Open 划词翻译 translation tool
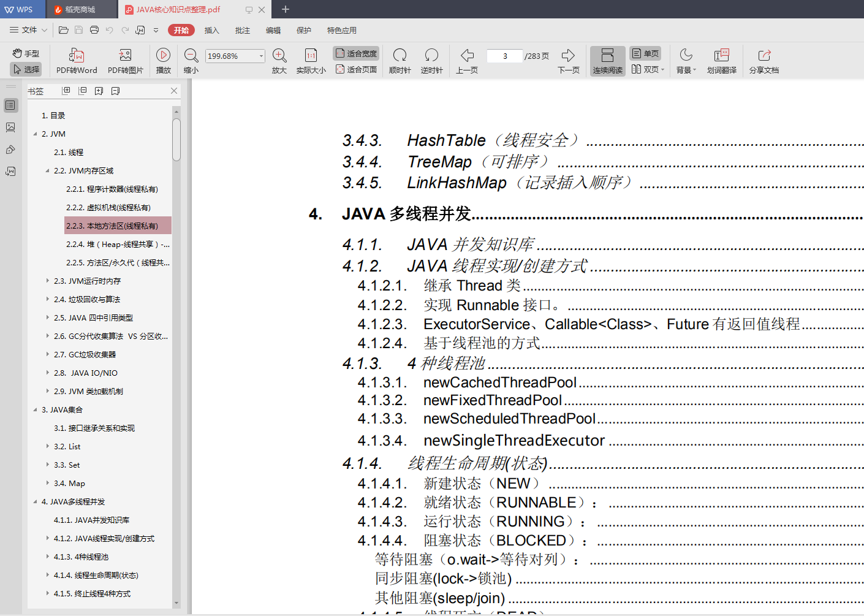Image resolution: width=864 pixels, height=616 pixels. click(722, 61)
